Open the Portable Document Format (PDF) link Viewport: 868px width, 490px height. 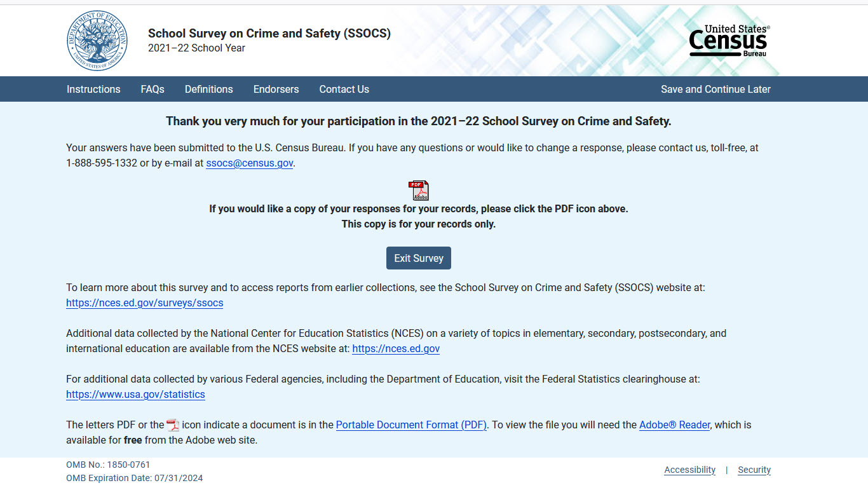click(411, 425)
